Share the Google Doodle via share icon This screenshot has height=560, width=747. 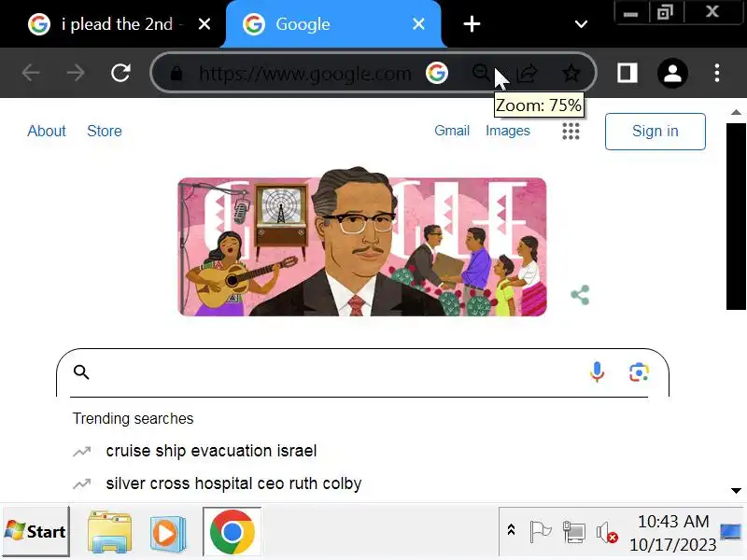coord(580,295)
